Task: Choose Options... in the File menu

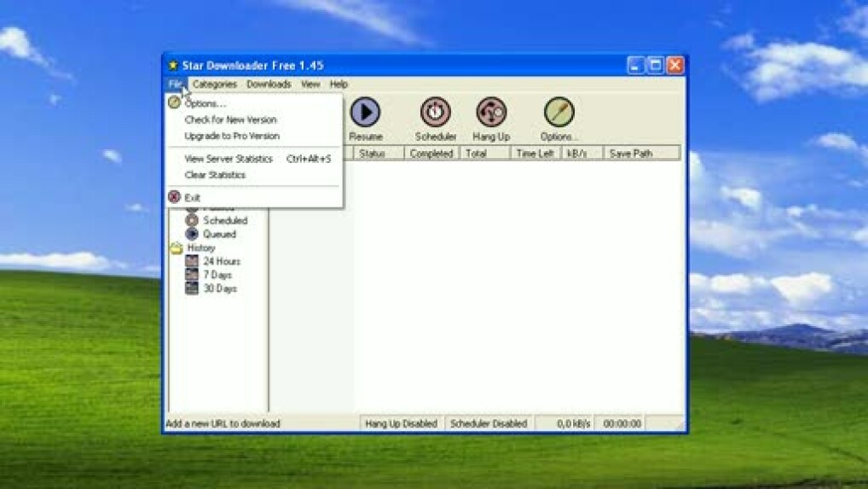Action: 205,103
